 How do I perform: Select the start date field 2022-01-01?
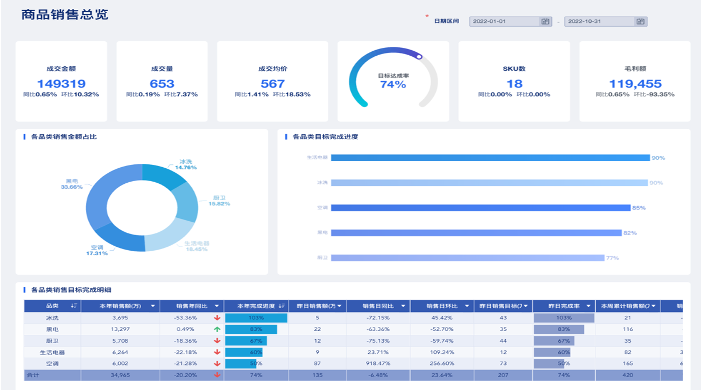(504, 21)
